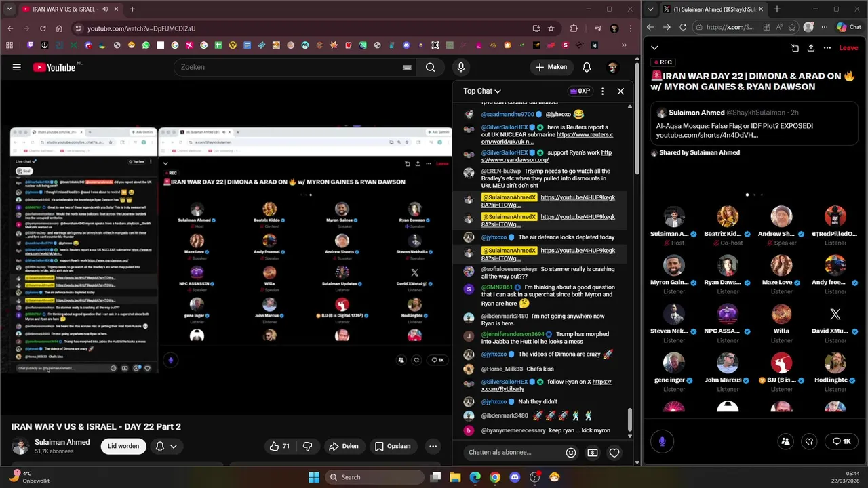This screenshot has height=488, width=868.
Task: Open the YouTube hamburger guide menu
Action: (17, 67)
